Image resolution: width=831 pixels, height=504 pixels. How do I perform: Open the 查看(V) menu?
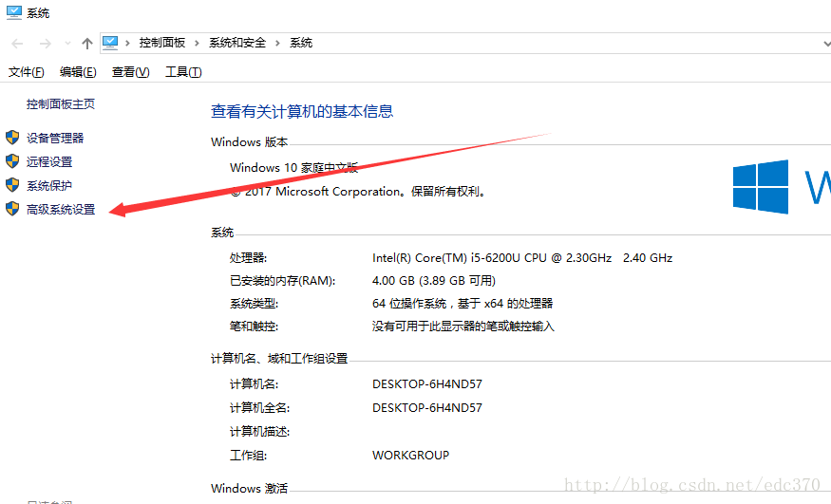tap(130, 72)
